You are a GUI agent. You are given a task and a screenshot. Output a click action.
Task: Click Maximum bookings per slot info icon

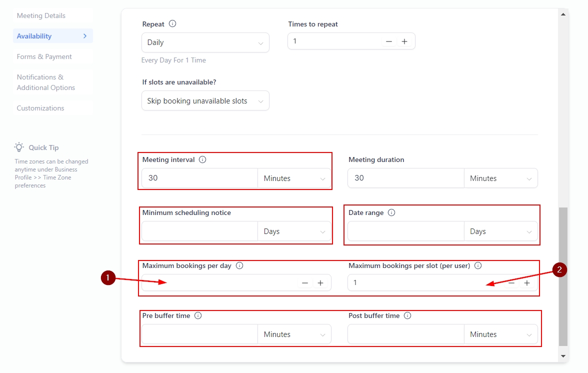[x=478, y=266]
